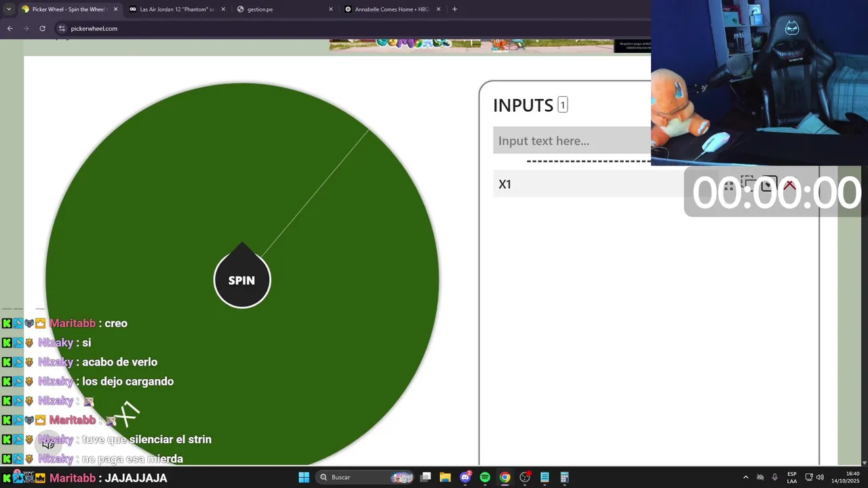Click the 'acabo de verlo' chat message
Screen dimensions: 868x488
pyautogui.click(x=119, y=362)
